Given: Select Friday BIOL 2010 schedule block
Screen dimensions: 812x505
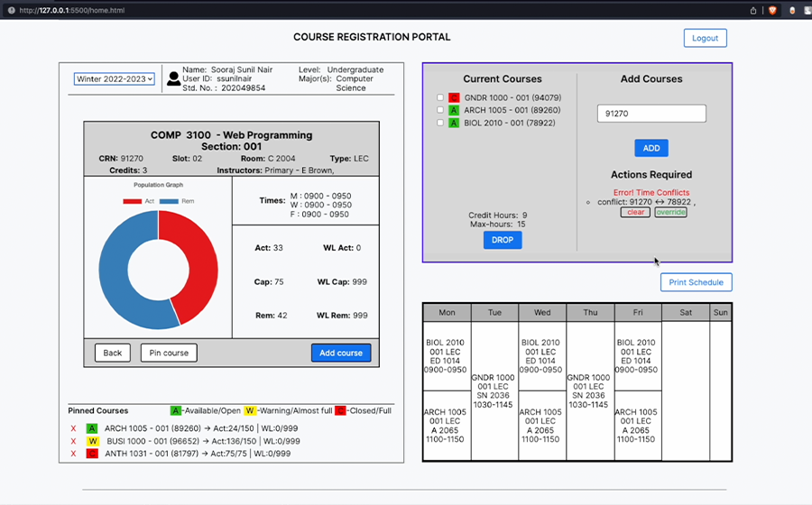Looking at the screenshot, I should pos(637,356).
